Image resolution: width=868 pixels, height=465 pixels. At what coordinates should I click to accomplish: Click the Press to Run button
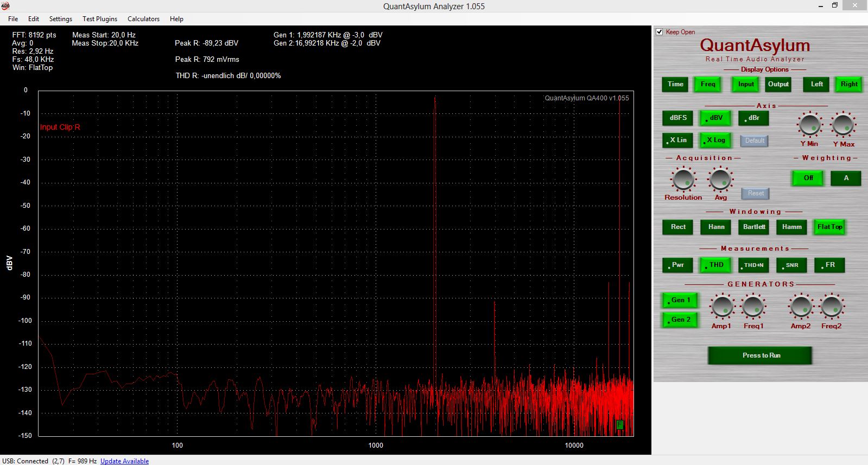(761, 355)
